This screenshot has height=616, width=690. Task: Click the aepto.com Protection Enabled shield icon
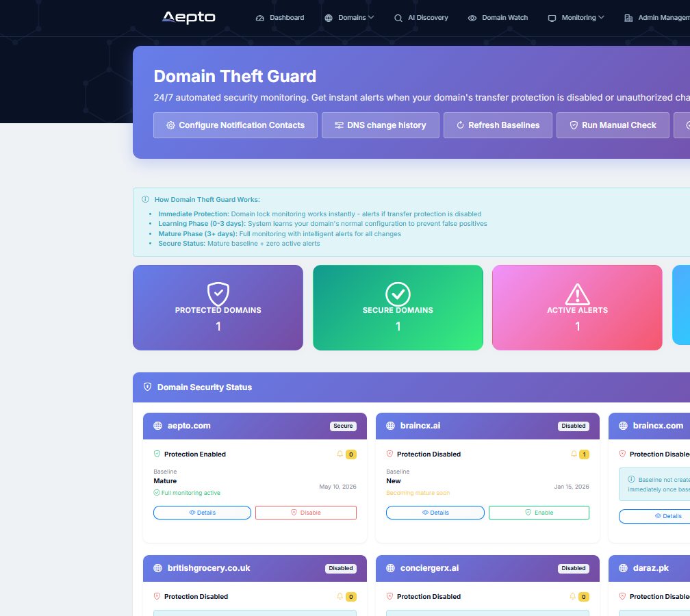click(x=157, y=454)
